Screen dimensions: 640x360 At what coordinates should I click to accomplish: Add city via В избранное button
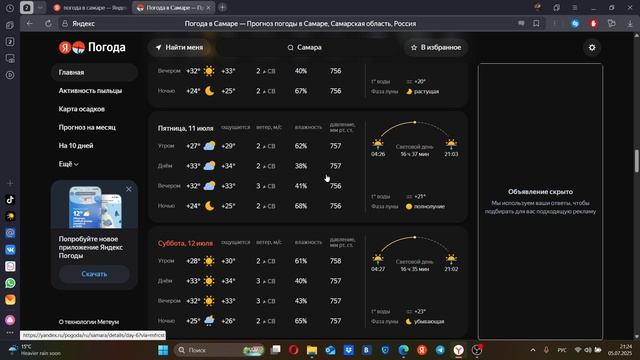(436, 47)
